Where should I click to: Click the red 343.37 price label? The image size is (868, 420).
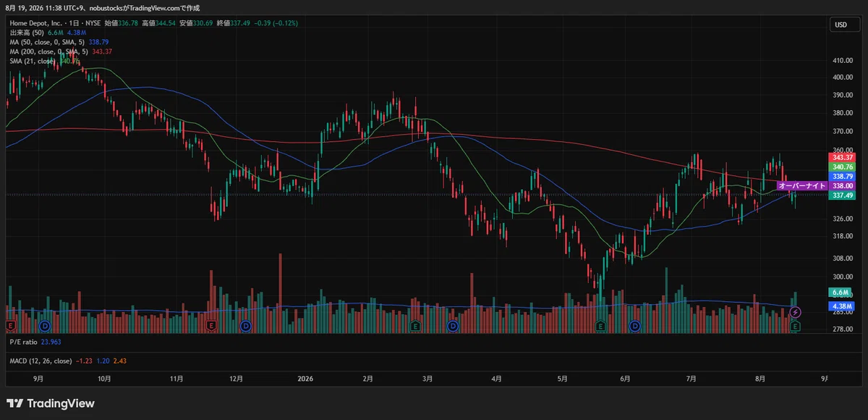point(841,157)
